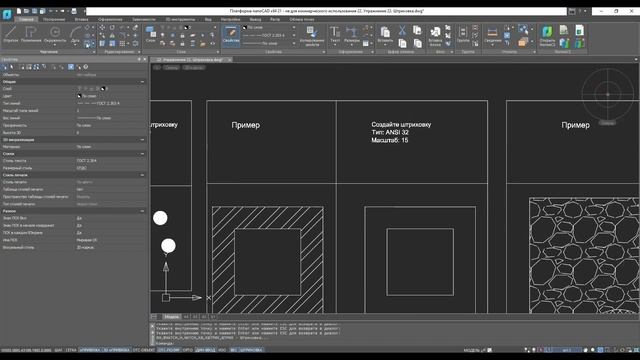Click the Свойства (properties) ribbon button
Viewport: 640px width, 360px height.
coord(231,35)
